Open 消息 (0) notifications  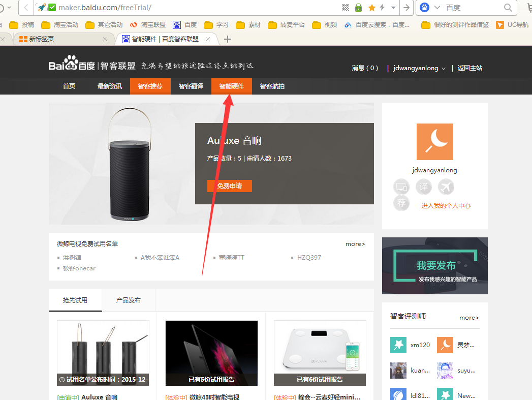tap(365, 68)
